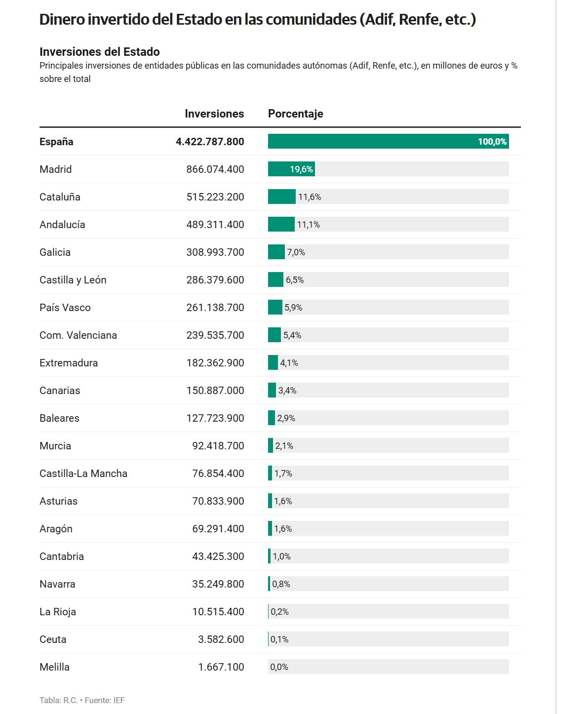The width and height of the screenshot is (588, 714).
Task: Click the Porcentaje column header
Action: (x=295, y=114)
